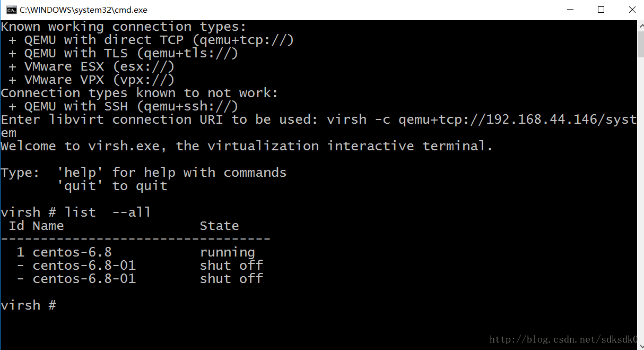Click the Name column header

coord(48,226)
